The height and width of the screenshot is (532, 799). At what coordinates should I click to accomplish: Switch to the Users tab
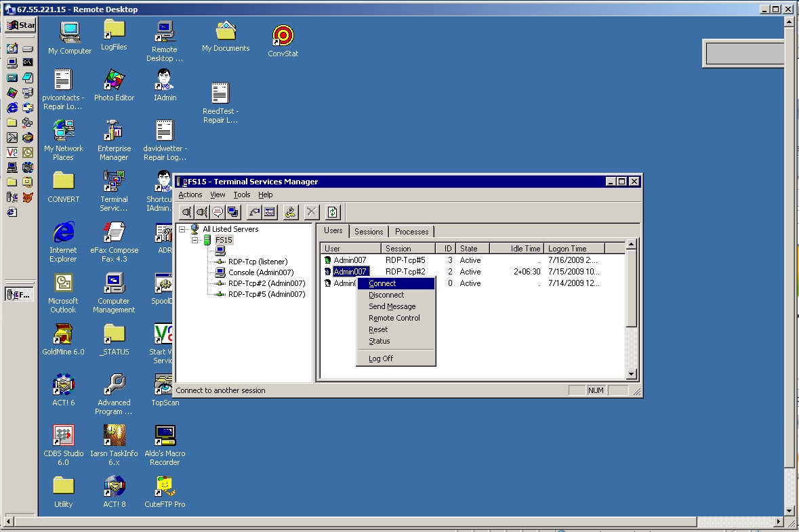coord(333,230)
